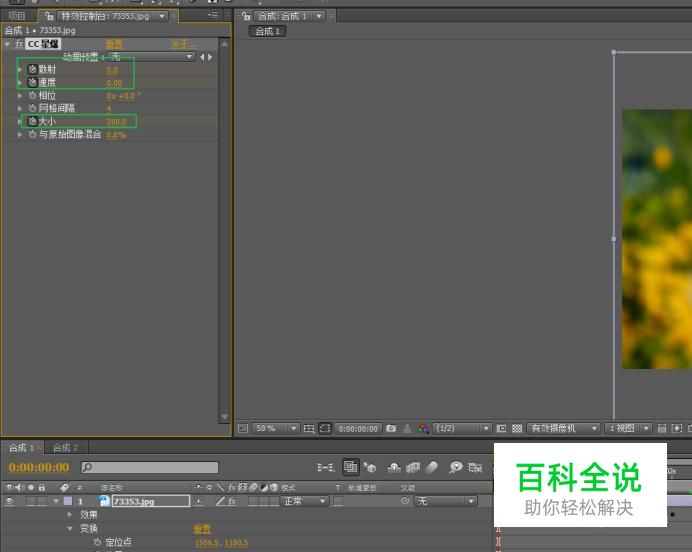Toggle the motion blur icon in timeline
Viewport: 692px width, 552px height.
432,466
